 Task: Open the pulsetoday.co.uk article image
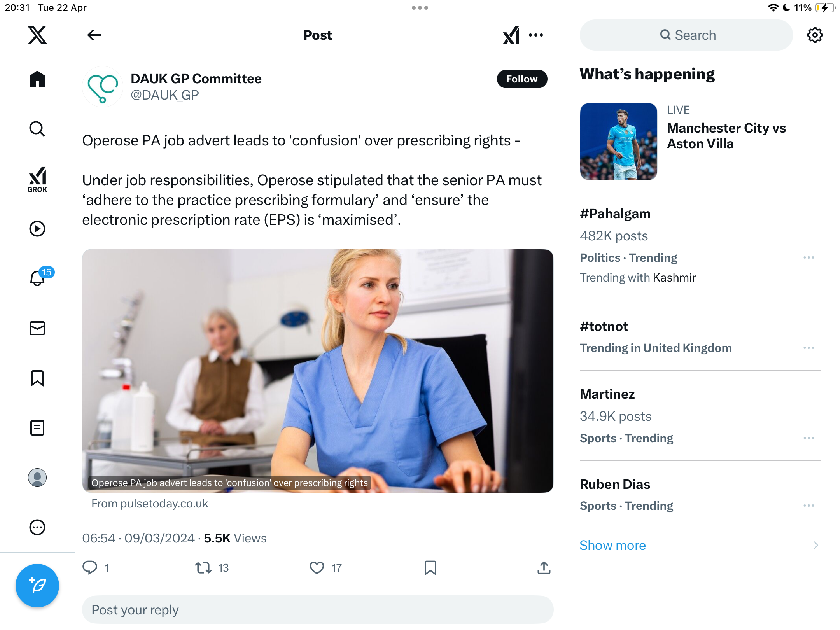(318, 371)
